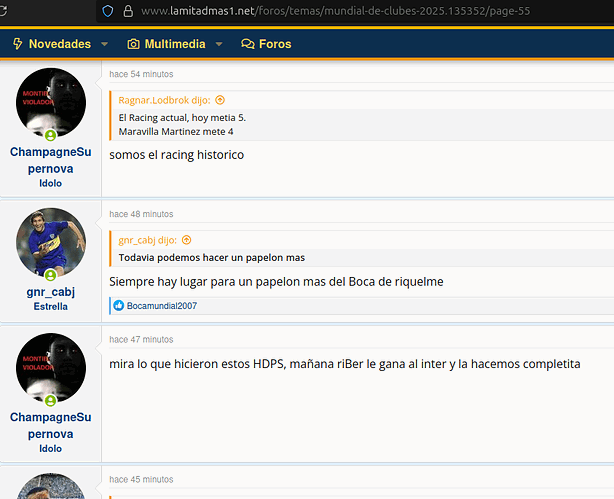Open the Multimedia menu
This screenshot has width=614, height=499.
click(175, 44)
